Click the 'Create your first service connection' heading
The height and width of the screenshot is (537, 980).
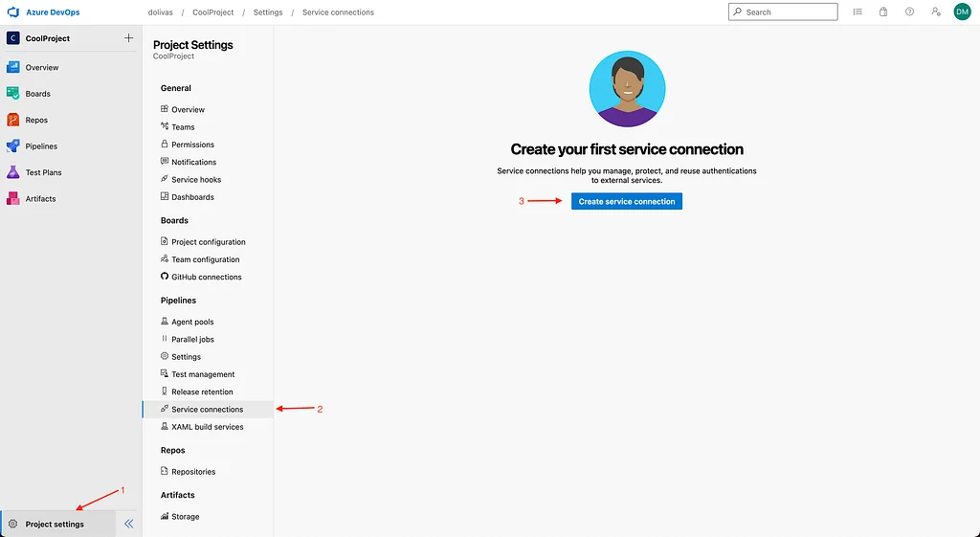(627, 149)
